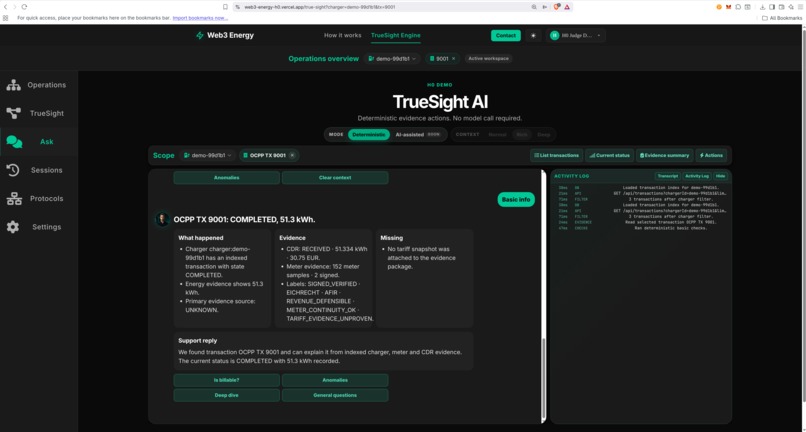Remove the 9001 chip in Operations overview
The width and height of the screenshot is (806, 432).
453,59
